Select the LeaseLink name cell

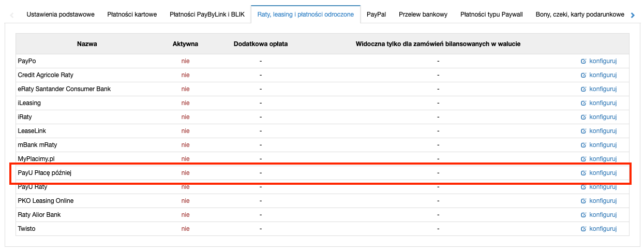click(x=32, y=131)
